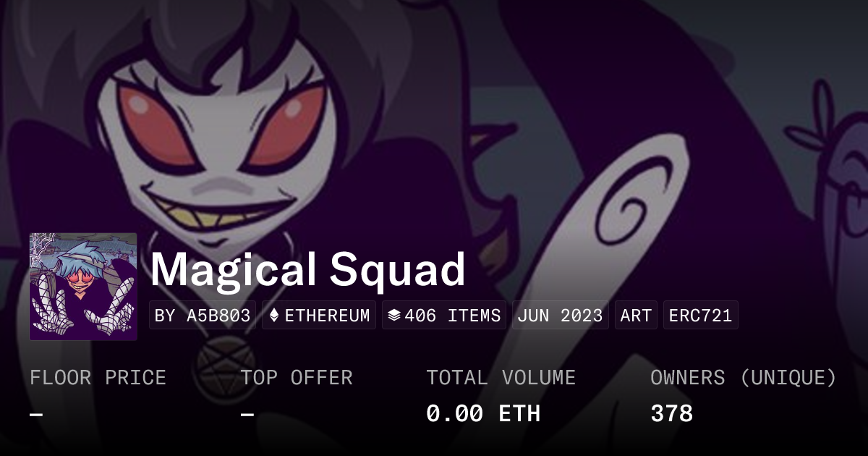Click the dash under TOP OFFER

coord(247,415)
